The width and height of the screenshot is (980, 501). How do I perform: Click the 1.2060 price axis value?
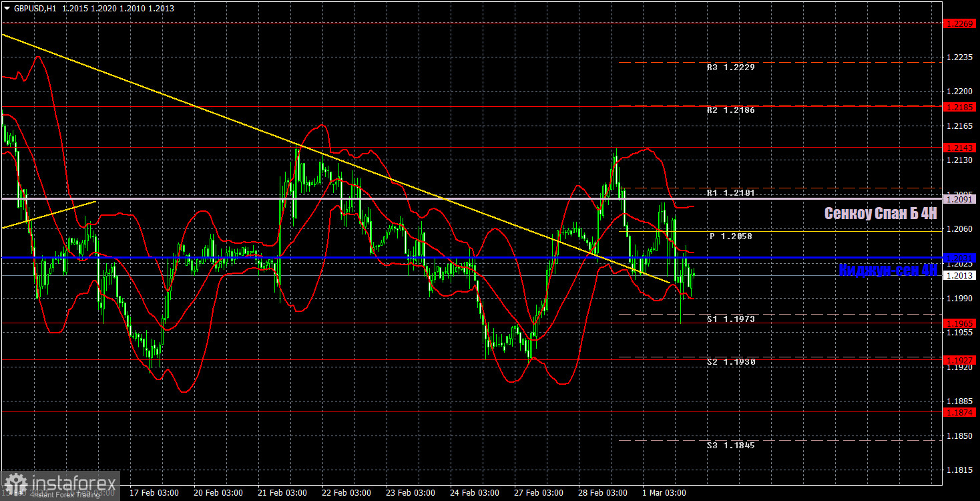tap(959, 229)
